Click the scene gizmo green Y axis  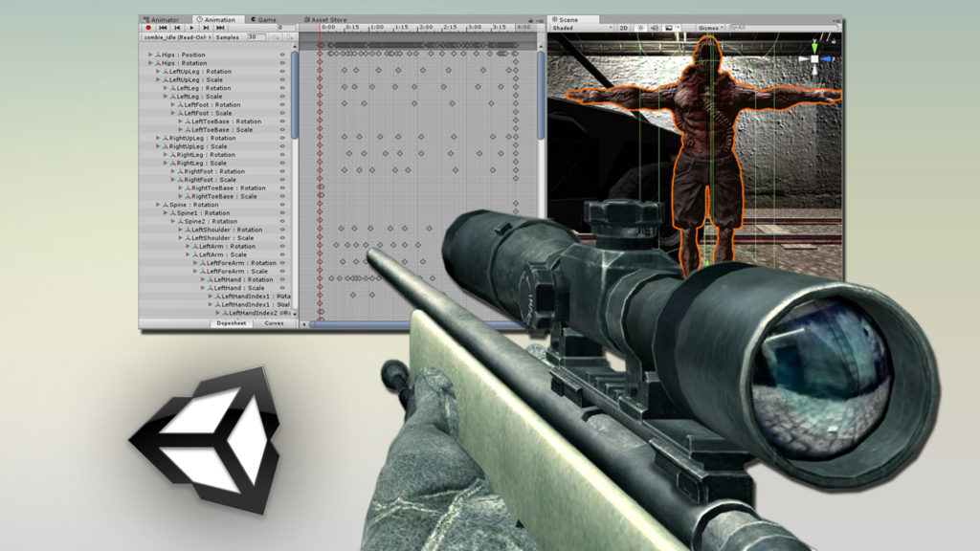[x=814, y=47]
